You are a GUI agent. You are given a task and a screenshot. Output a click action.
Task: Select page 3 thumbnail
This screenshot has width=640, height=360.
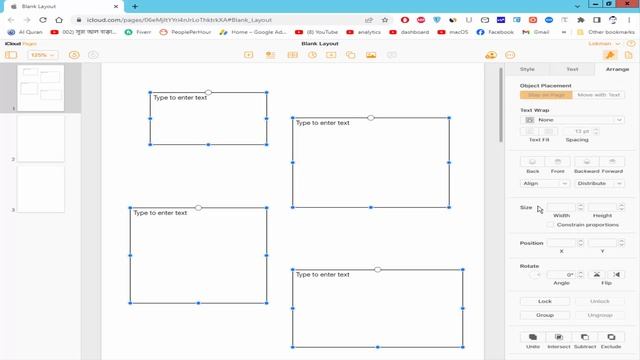[x=40, y=189]
